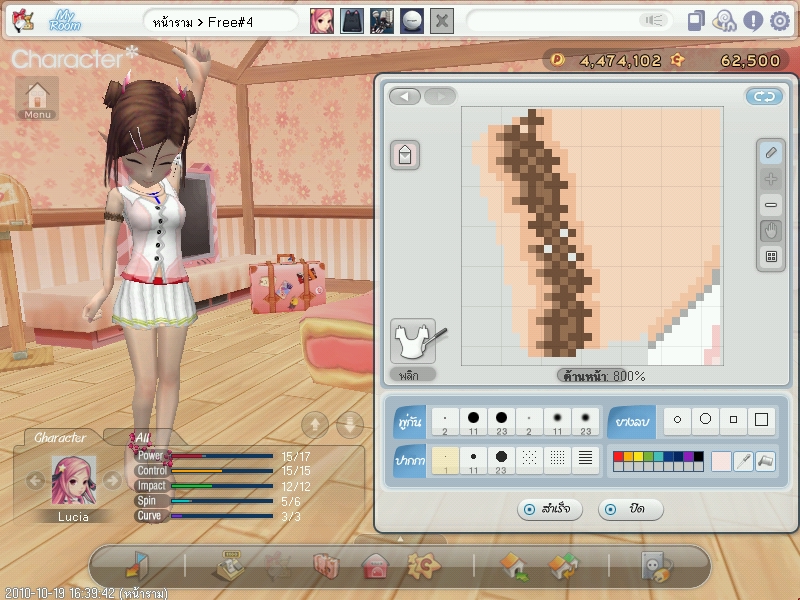Click the snail shell icon top bar

724,21
